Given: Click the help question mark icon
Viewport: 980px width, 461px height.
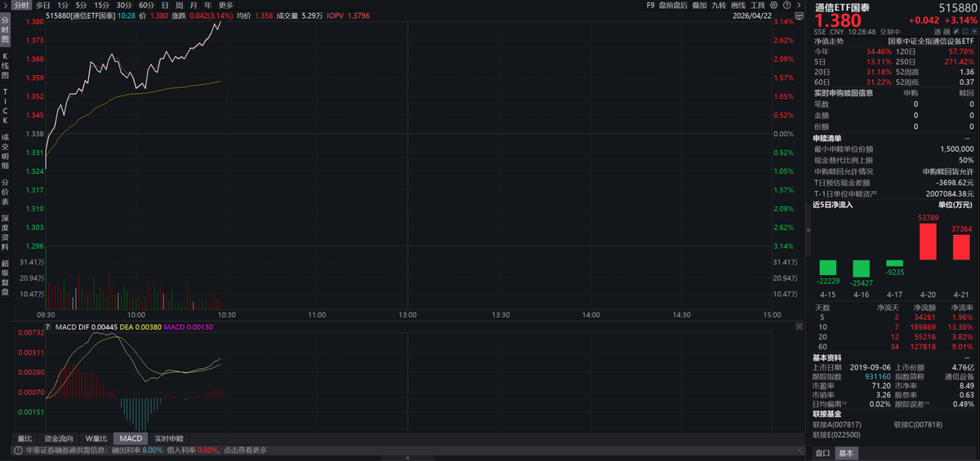Looking at the screenshot, I should click(785, 5).
